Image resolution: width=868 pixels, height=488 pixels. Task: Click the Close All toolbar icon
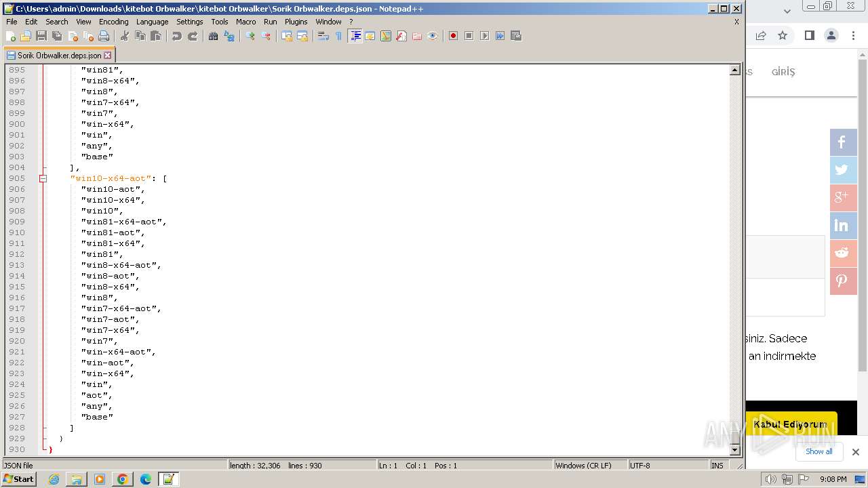(88, 36)
